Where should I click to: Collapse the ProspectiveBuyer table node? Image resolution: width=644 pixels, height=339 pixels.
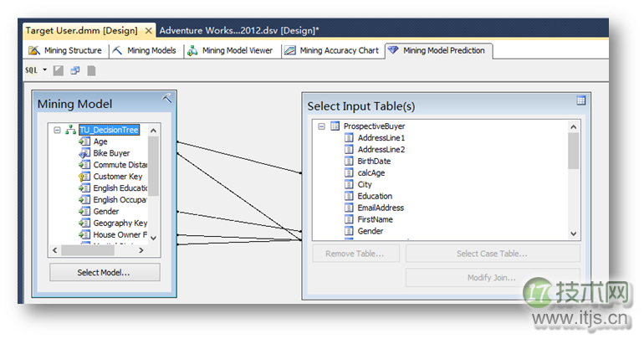tap(322, 126)
